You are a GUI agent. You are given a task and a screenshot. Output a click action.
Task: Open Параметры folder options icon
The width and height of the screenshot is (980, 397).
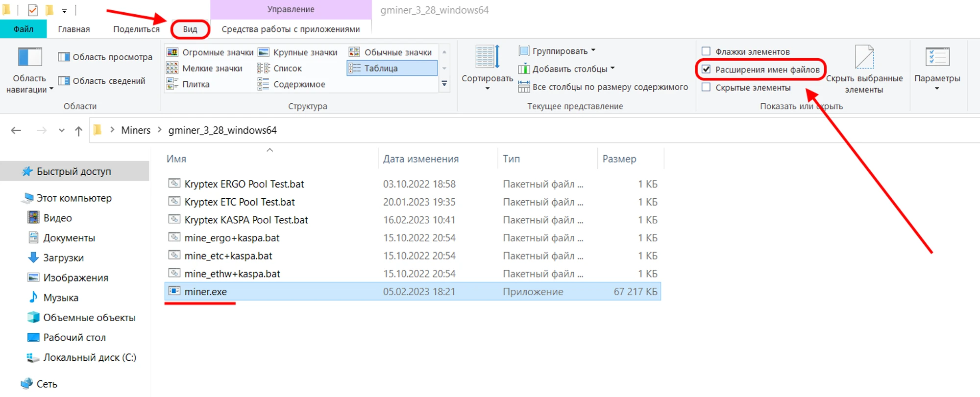[937, 57]
